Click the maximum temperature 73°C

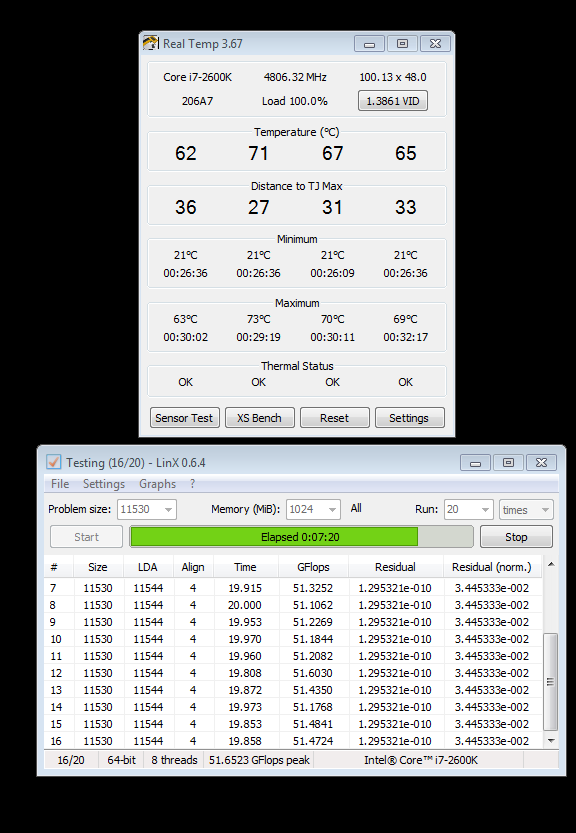click(x=258, y=319)
